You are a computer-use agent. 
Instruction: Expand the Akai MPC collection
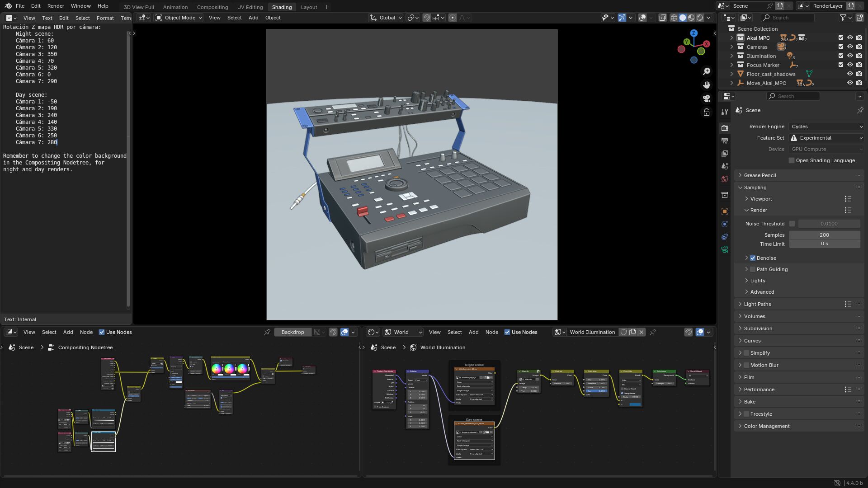731,38
